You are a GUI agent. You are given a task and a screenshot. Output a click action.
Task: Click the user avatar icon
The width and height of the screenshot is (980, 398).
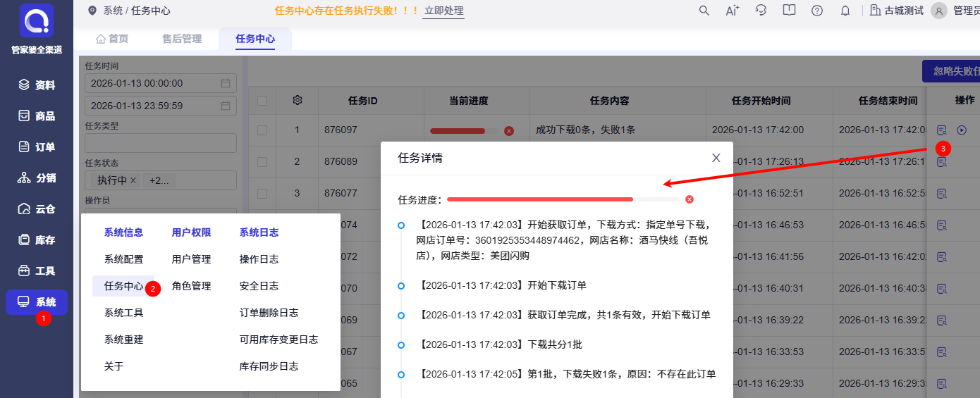click(x=938, y=11)
